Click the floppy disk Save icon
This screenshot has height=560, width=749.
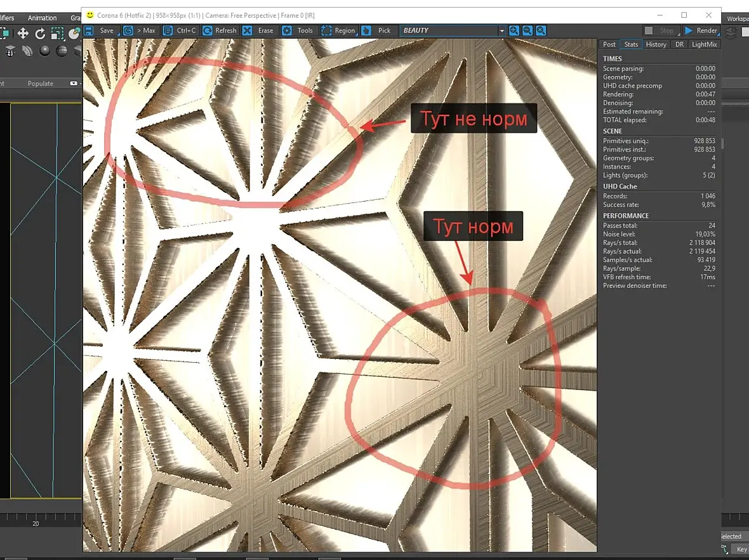(x=88, y=30)
